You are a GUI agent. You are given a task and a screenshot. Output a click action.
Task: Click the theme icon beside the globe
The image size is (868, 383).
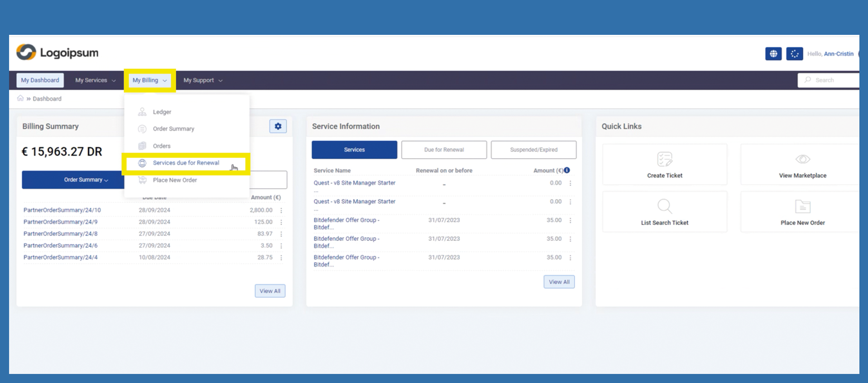(794, 54)
